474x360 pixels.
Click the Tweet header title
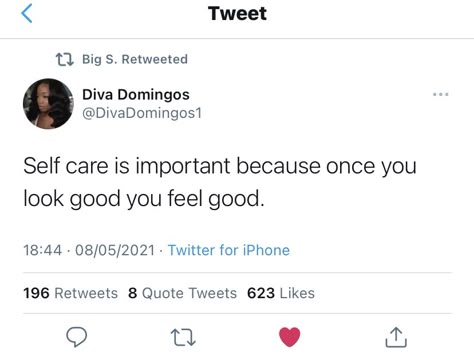(x=237, y=13)
